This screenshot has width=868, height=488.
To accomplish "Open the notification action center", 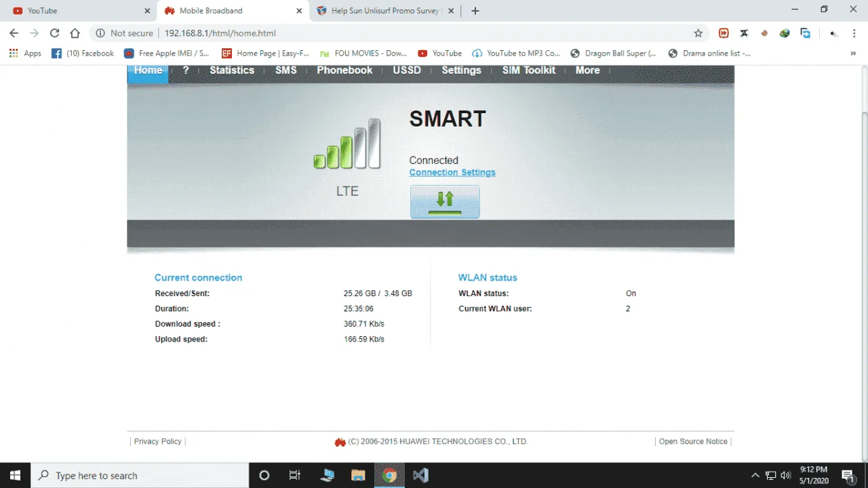I will tap(848, 475).
